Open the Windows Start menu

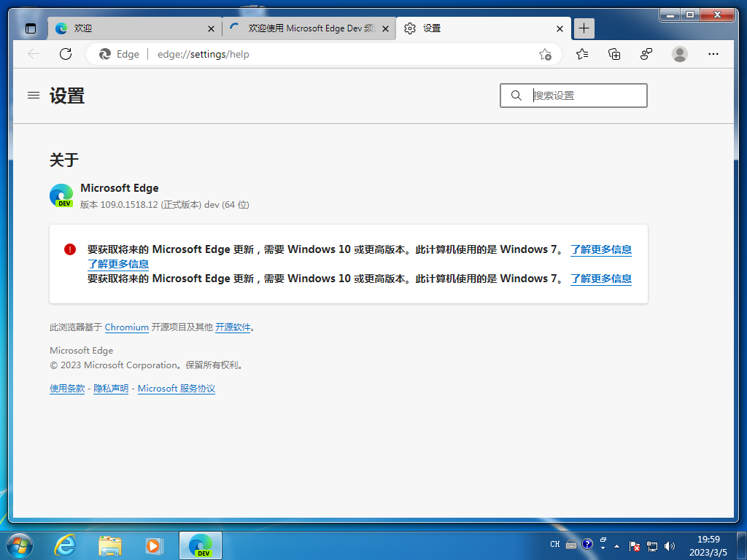tap(19, 545)
